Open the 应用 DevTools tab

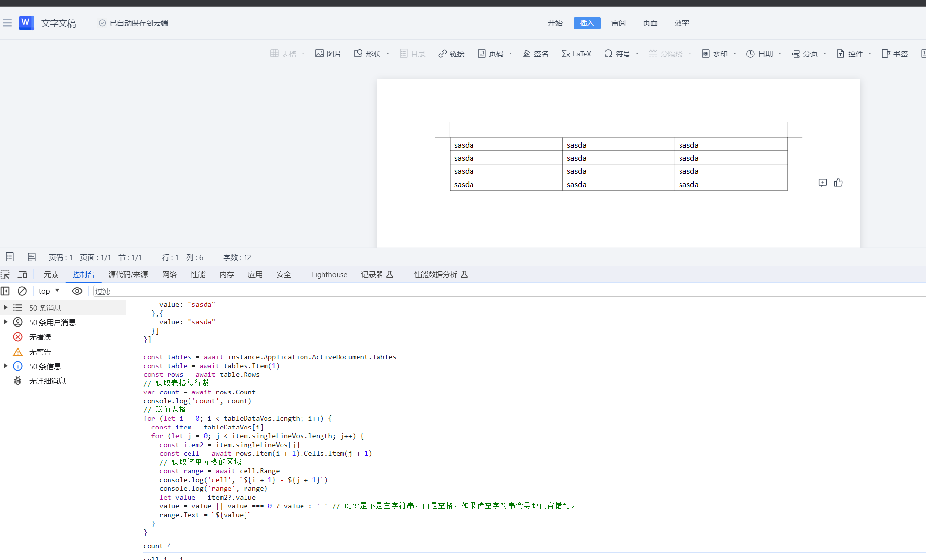click(x=255, y=275)
